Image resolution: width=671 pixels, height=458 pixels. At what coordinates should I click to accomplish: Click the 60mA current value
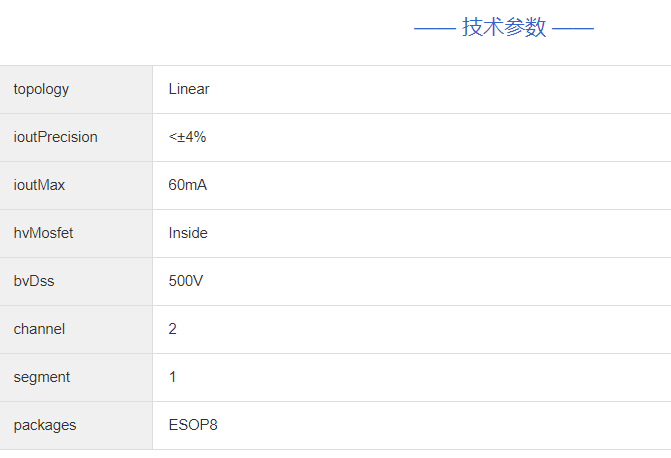point(188,185)
